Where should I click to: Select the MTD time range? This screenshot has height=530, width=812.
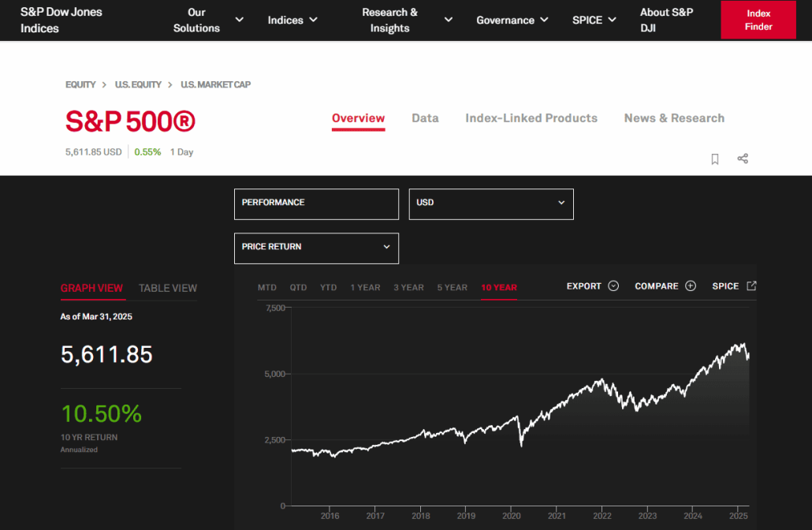pyautogui.click(x=266, y=287)
